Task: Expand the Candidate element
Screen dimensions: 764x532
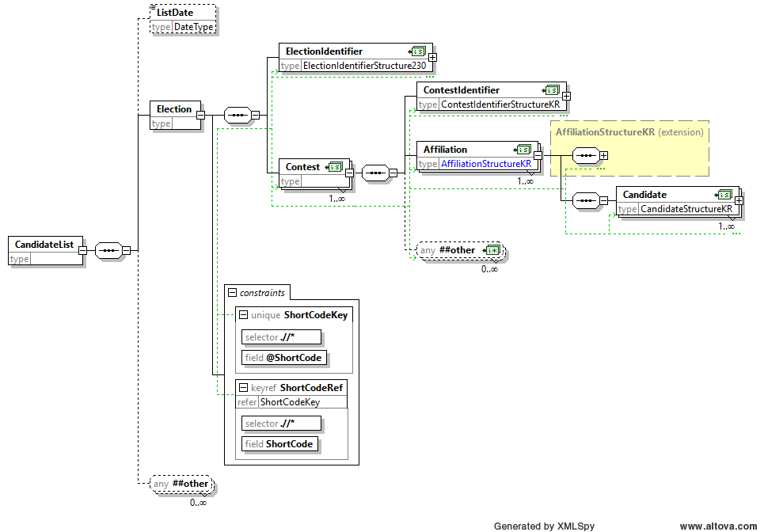Action: tap(739, 201)
